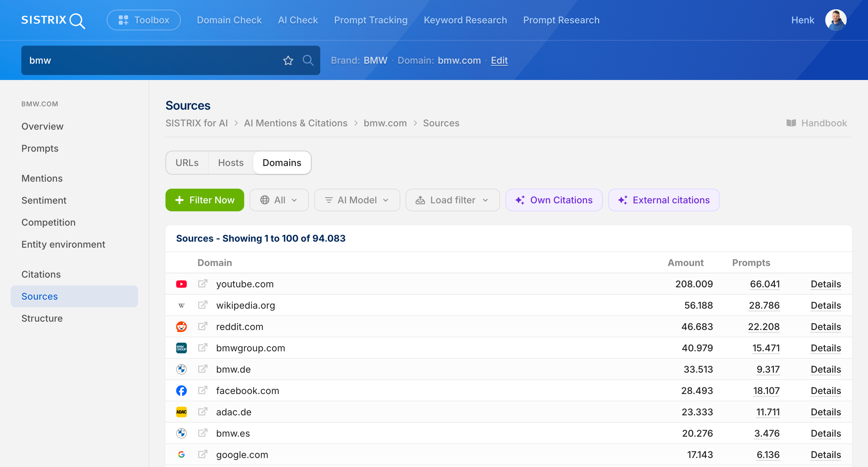This screenshot has height=467, width=868.
Task: Click AI Mentions & Citations breadcrumb
Action: click(296, 123)
